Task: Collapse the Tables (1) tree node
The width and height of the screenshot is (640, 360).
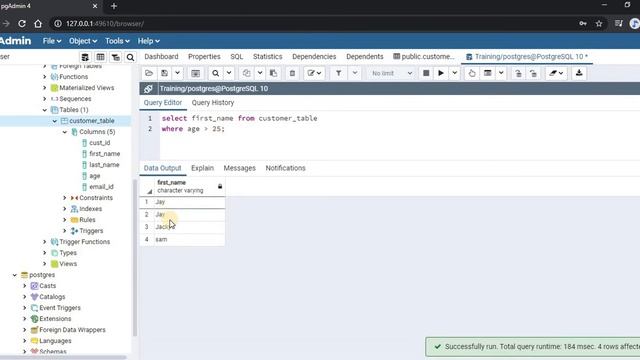Action: click(x=45, y=110)
